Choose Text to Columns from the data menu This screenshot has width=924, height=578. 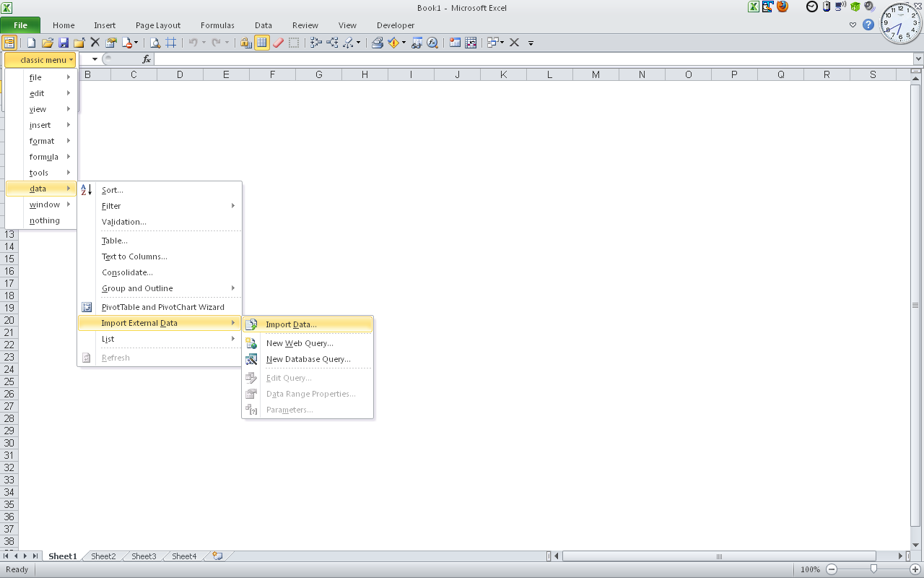click(x=160, y=256)
